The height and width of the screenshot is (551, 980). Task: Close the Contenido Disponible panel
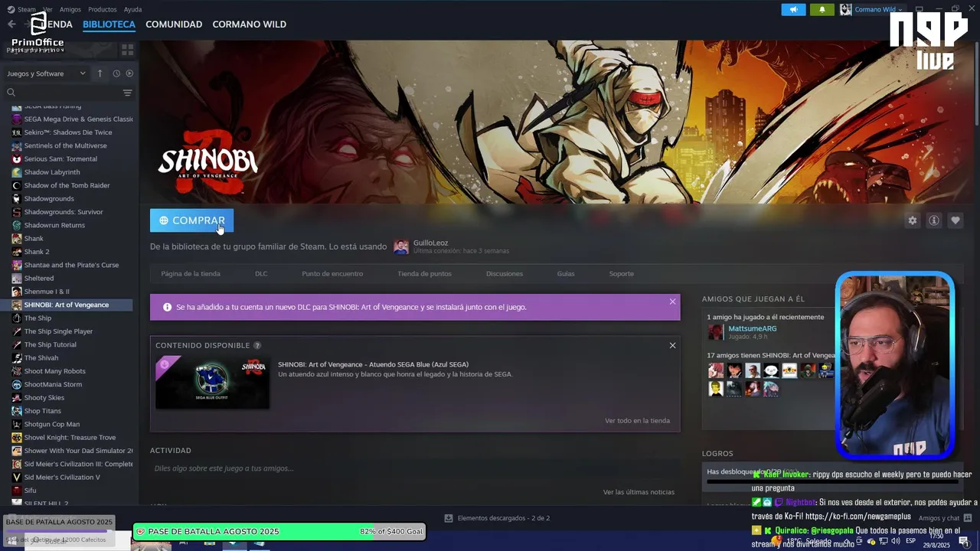point(672,345)
